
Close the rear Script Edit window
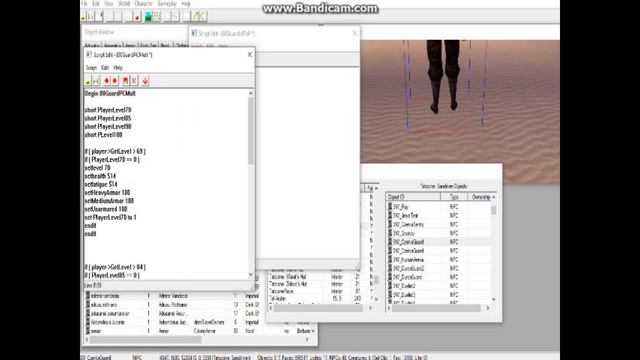(x=354, y=33)
